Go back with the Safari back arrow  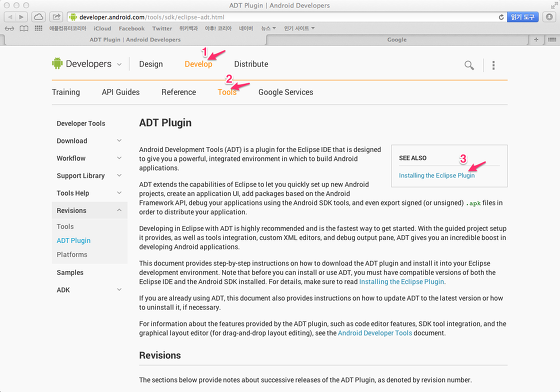(x=10, y=17)
